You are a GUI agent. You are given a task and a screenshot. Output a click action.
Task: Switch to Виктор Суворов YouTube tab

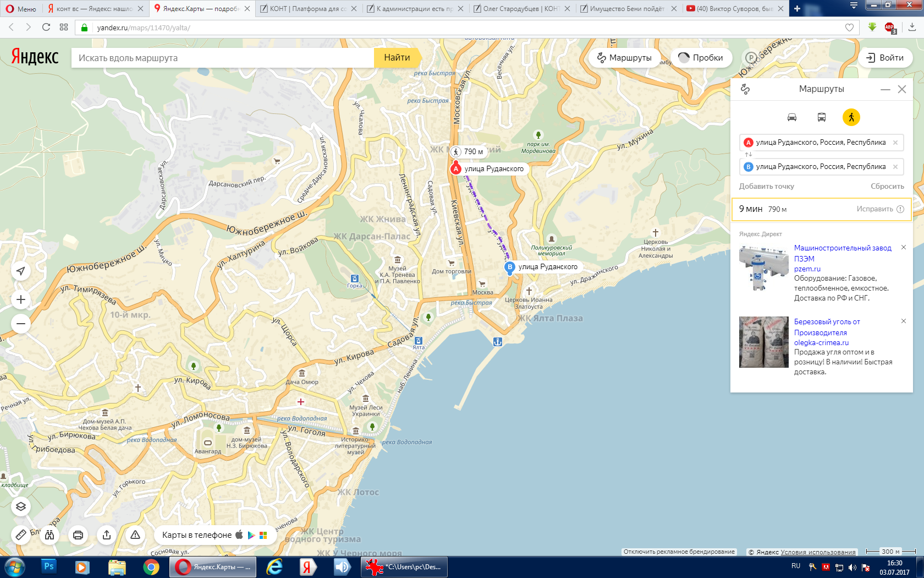tap(735, 9)
